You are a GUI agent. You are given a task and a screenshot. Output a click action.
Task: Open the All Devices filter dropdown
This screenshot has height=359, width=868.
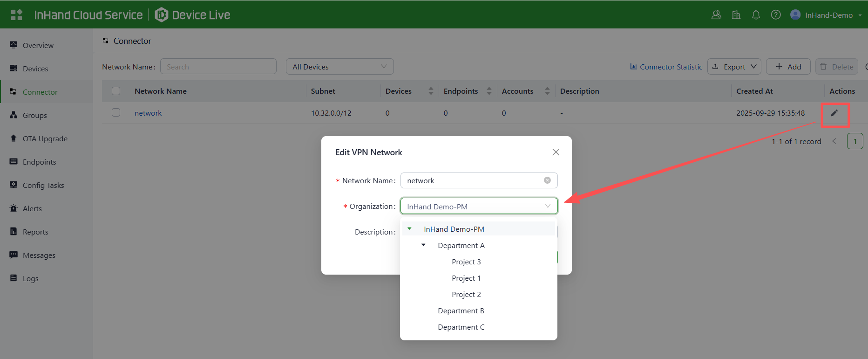[339, 67]
